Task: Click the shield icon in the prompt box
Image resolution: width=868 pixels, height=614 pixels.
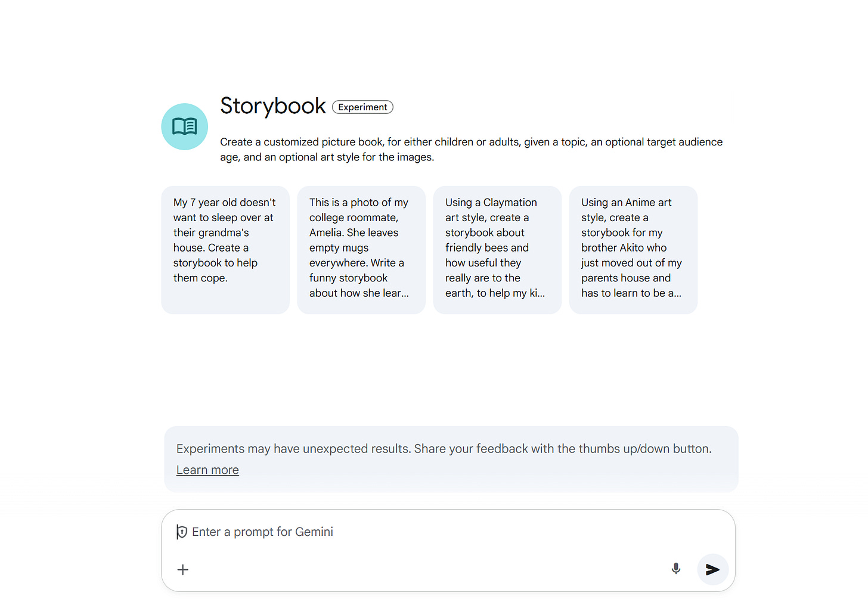Action: [x=182, y=532]
